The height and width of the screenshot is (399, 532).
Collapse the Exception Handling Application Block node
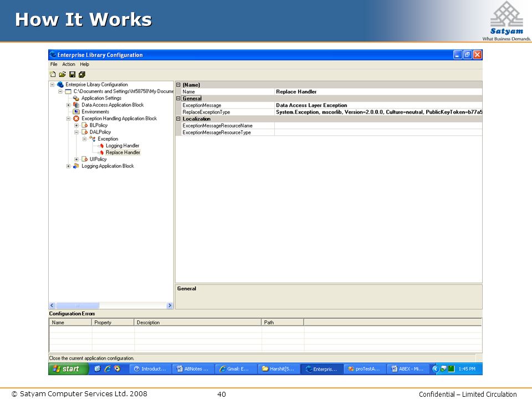[69, 119]
